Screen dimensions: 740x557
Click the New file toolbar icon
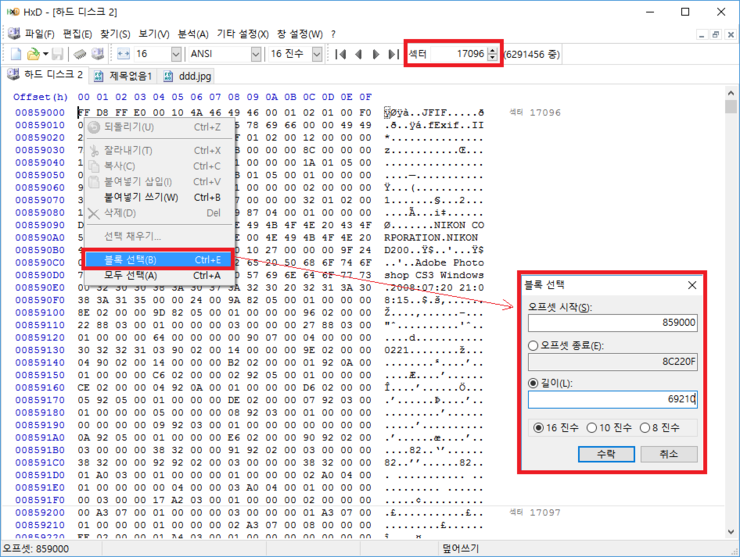[x=16, y=53]
